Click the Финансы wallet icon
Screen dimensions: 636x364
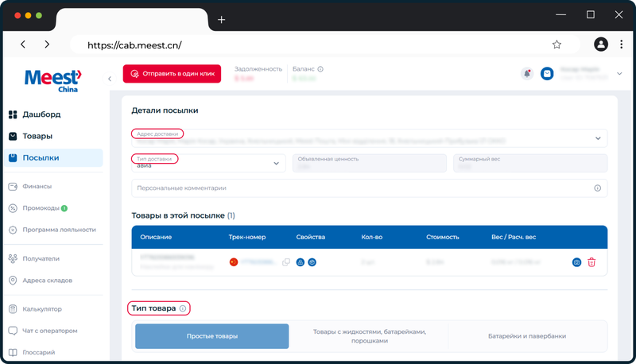tap(13, 187)
